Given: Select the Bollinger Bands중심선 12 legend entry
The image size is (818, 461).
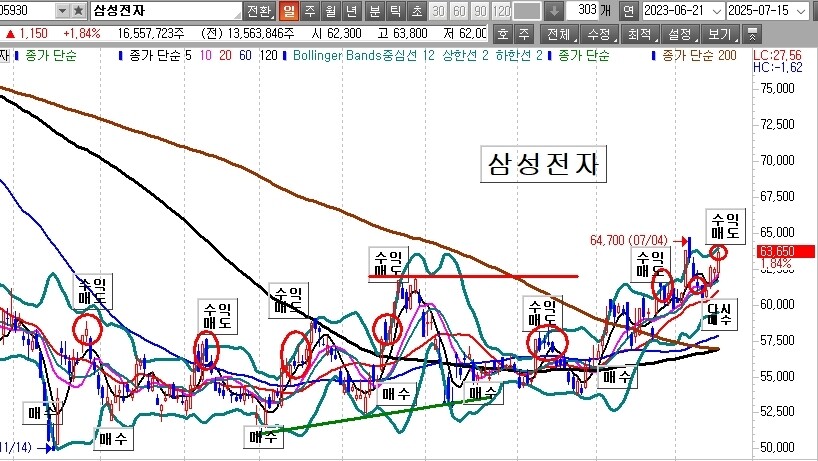Looking at the screenshot, I should tap(364, 55).
